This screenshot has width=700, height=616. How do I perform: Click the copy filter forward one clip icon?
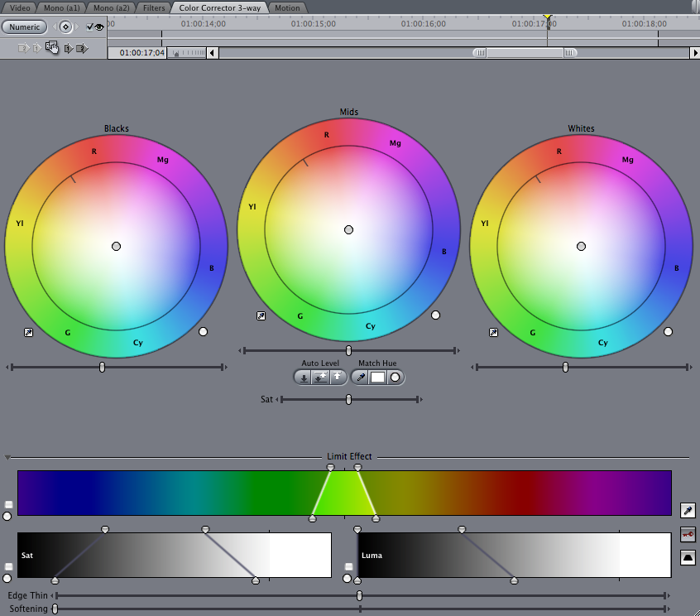click(68, 48)
